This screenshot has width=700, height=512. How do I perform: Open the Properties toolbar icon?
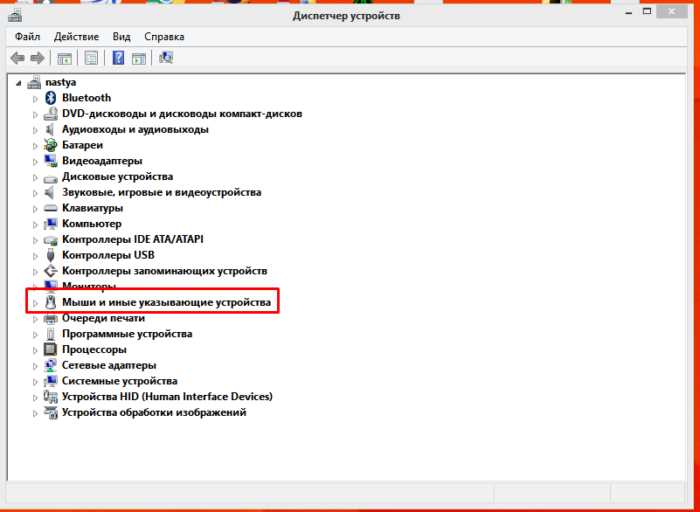(x=91, y=58)
